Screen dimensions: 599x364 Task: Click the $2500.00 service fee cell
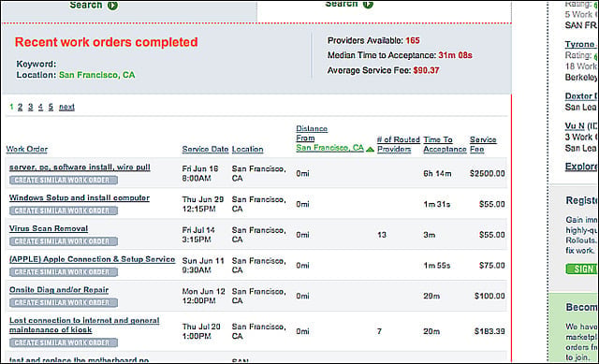487,173
